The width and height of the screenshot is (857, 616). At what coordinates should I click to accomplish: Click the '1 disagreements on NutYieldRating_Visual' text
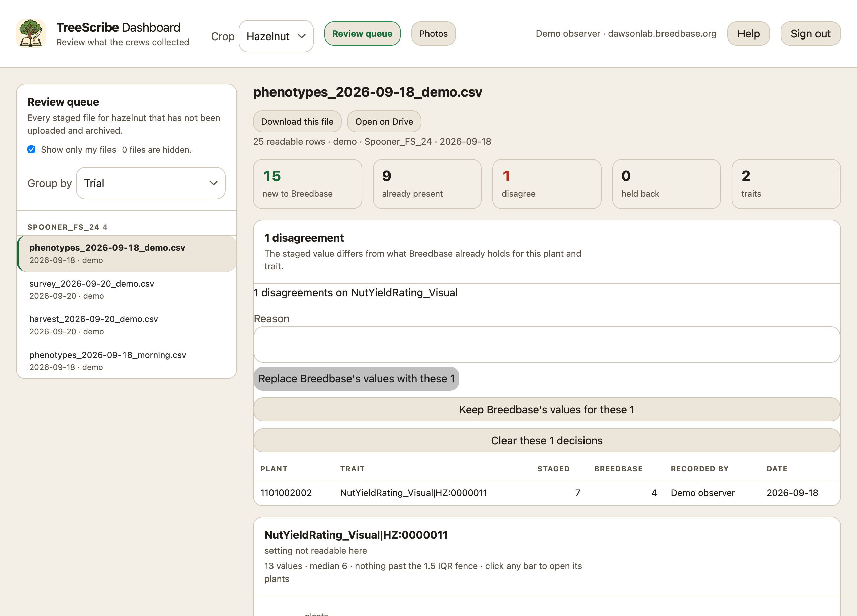click(356, 293)
